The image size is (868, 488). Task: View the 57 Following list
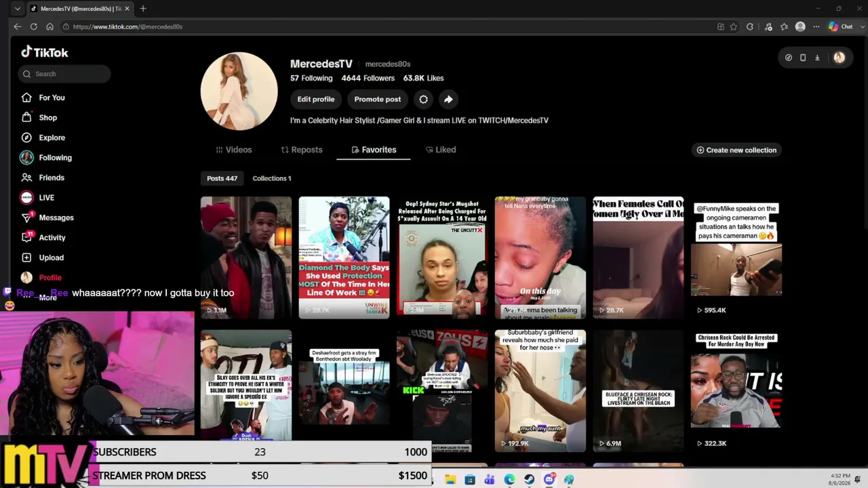coord(311,78)
